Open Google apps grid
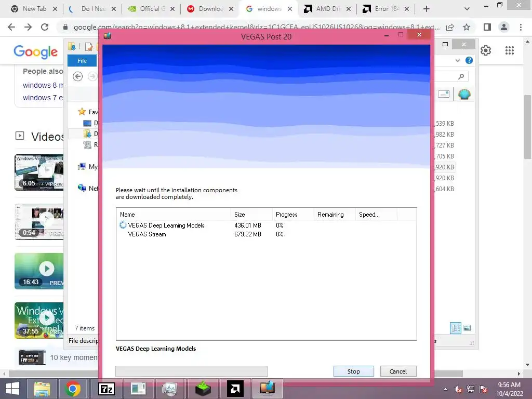This screenshot has height=399, width=532. click(x=509, y=50)
